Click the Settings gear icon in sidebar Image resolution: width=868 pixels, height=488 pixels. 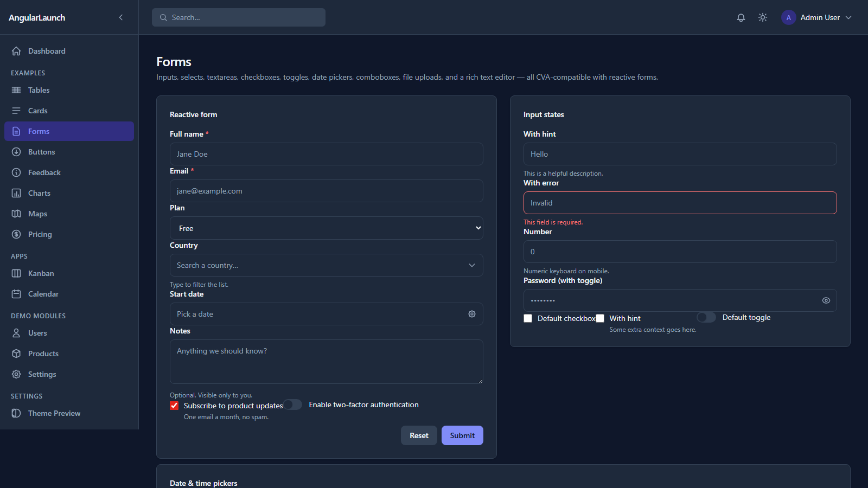16,374
